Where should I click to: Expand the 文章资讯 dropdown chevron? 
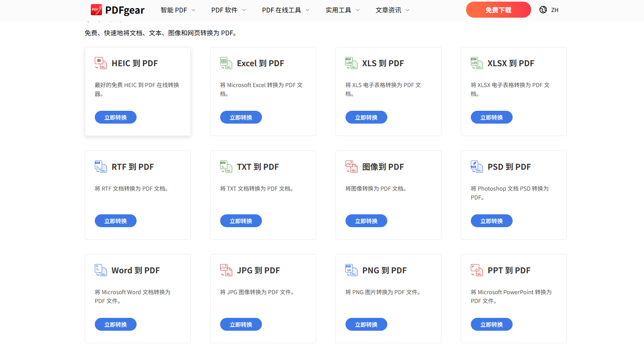(408, 10)
